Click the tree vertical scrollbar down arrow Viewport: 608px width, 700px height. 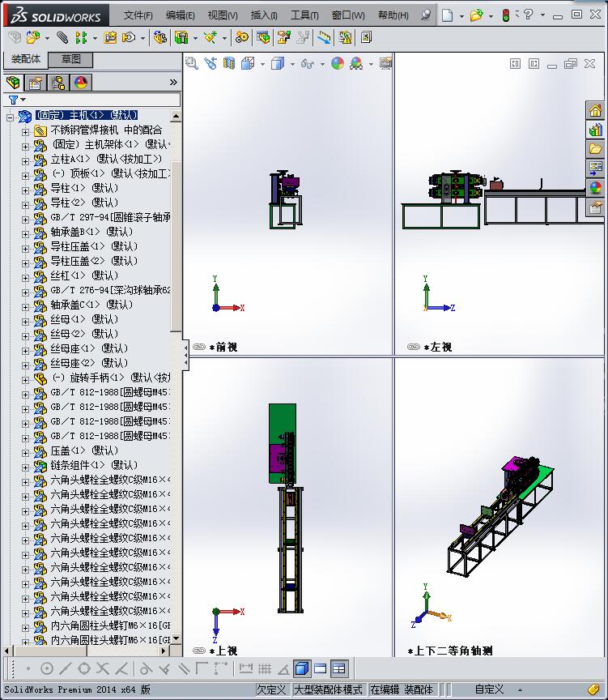pyautogui.click(x=176, y=639)
